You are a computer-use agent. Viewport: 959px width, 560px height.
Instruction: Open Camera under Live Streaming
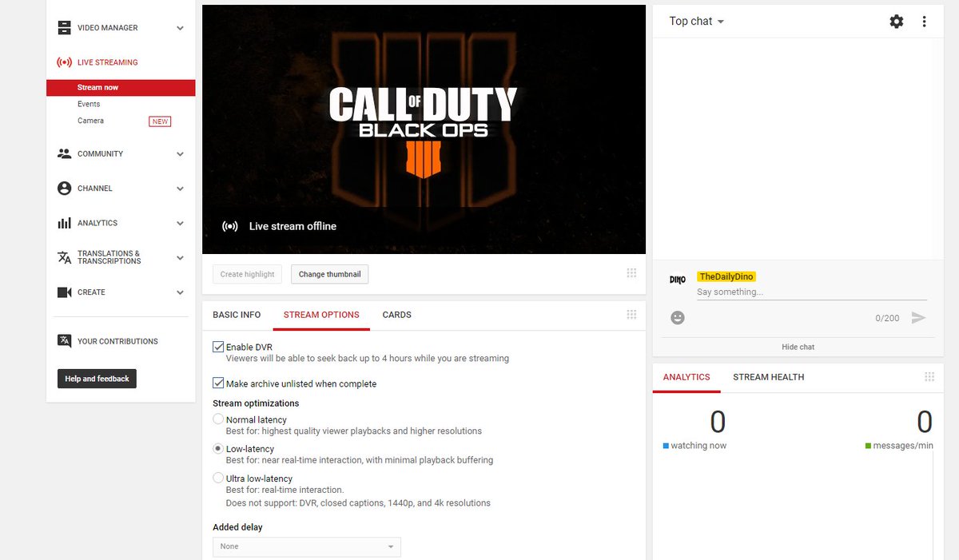(90, 121)
